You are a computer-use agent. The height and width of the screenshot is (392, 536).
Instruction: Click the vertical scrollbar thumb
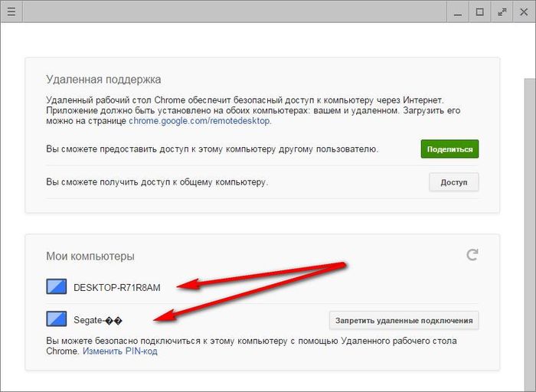[x=529, y=230]
